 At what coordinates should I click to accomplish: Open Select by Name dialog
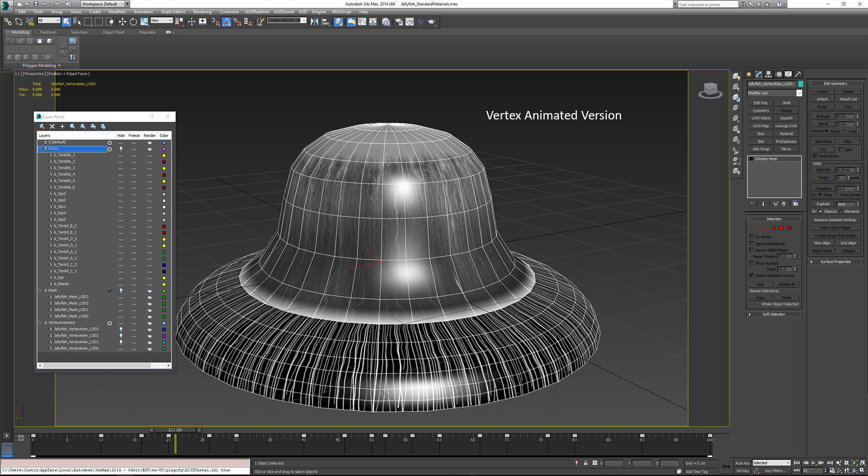tap(77, 21)
